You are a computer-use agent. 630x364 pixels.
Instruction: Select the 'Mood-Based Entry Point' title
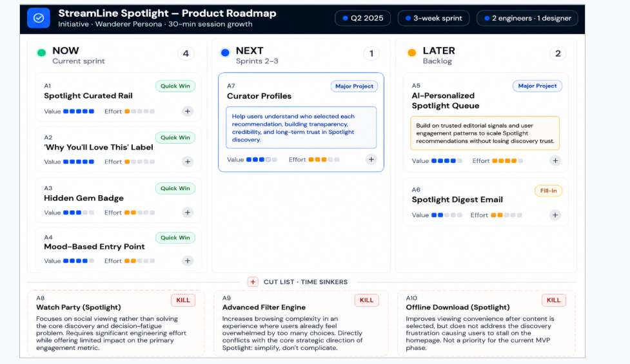pos(94,246)
